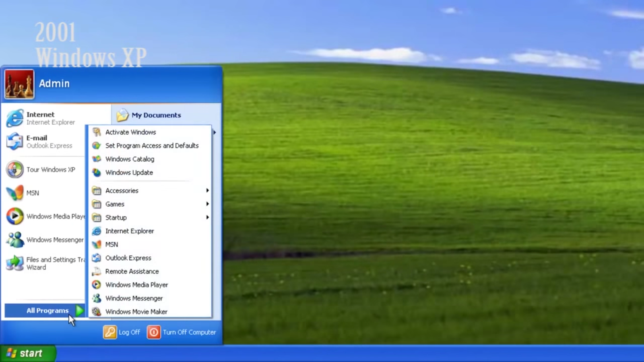The image size is (644, 362).
Task: Click 'Accessories' folder label
Action: point(122,191)
